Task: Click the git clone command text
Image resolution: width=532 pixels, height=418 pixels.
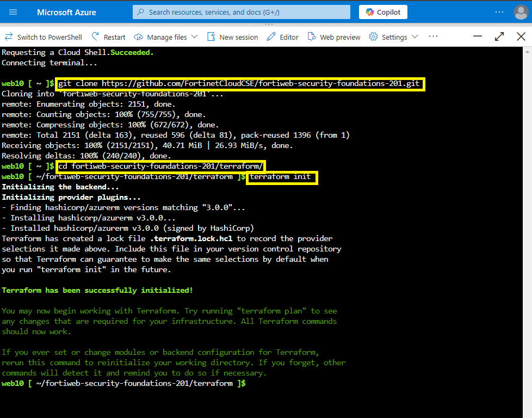Action: click(x=239, y=83)
